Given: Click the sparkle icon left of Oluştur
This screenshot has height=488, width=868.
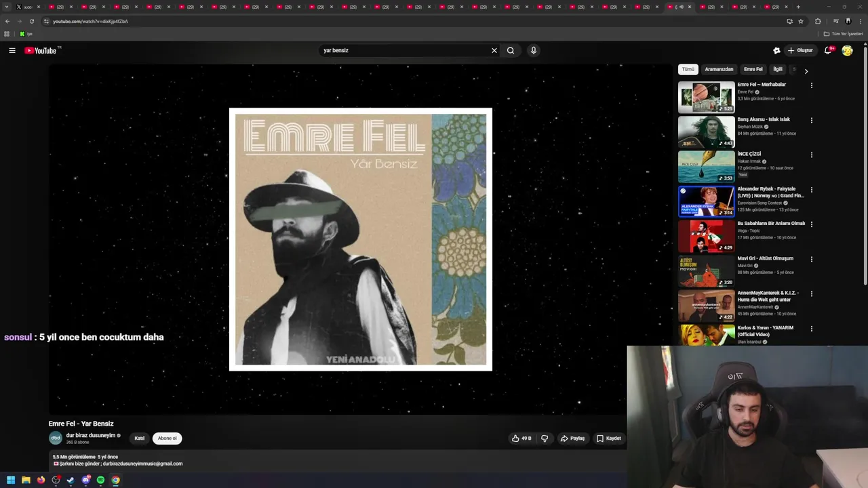Looking at the screenshot, I should pyautogui.click(x=776, y=50).
